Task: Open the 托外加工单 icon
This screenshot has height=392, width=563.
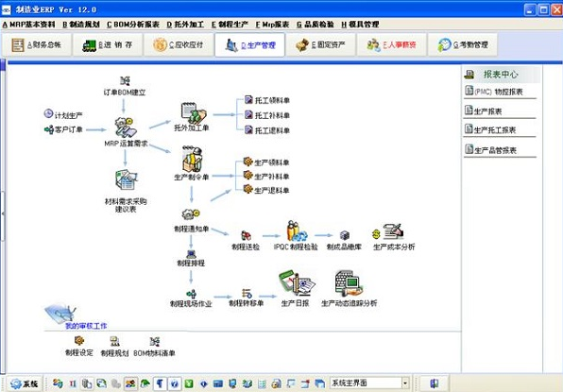Action: click(x=194, y=112)
